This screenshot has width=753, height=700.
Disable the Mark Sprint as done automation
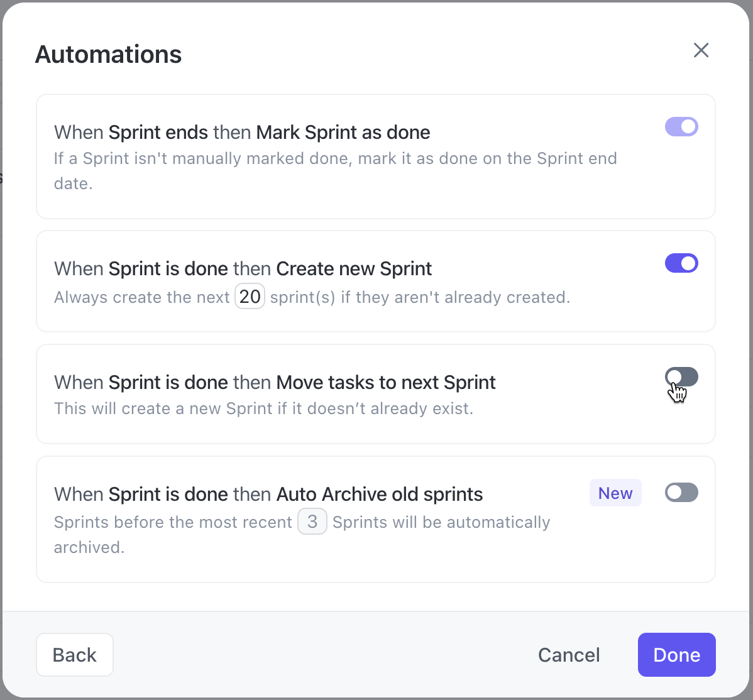click(x=681, y=127)
